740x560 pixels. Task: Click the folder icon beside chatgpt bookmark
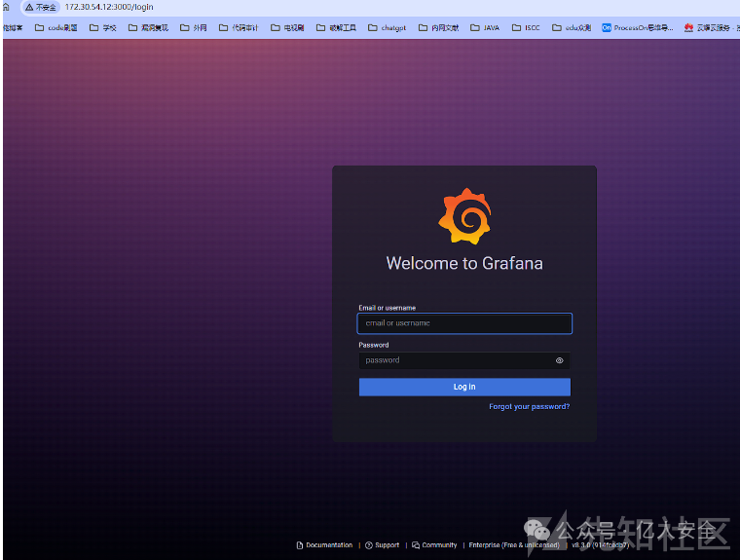(x=372, y=28)
